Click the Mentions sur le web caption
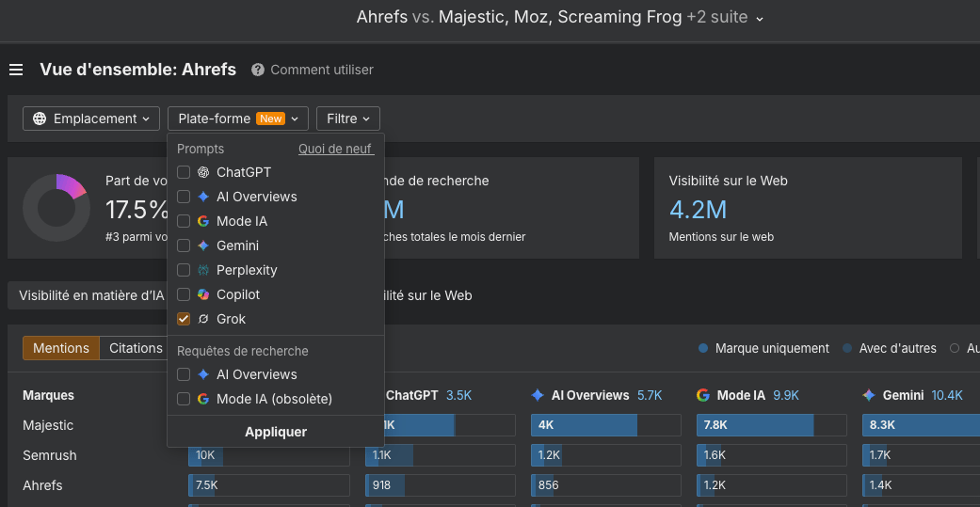 click(x=721, y=237)
